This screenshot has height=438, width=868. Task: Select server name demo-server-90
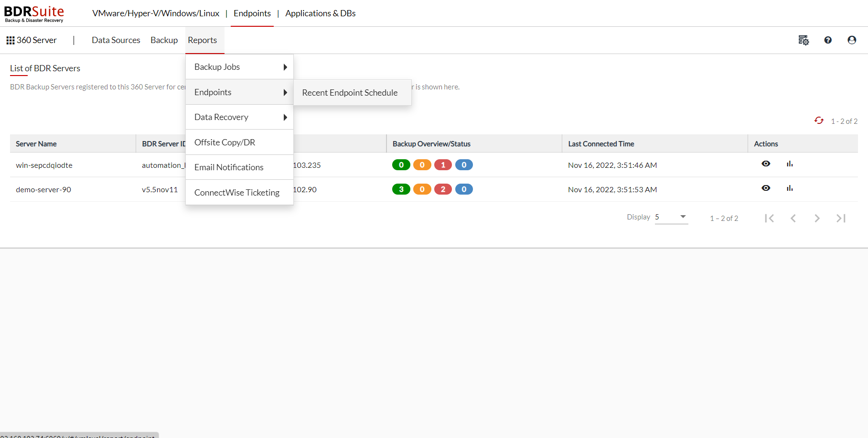click(43, 190)
